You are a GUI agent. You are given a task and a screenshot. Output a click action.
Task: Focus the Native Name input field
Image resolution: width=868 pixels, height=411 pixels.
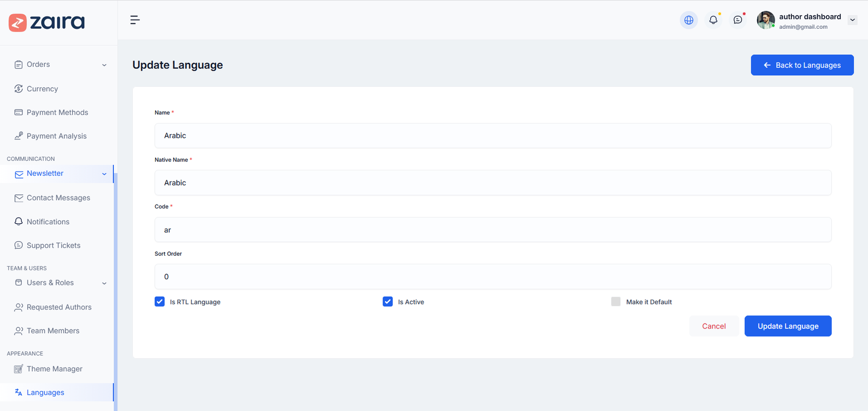pyautogui.click(x=493, y=183)
